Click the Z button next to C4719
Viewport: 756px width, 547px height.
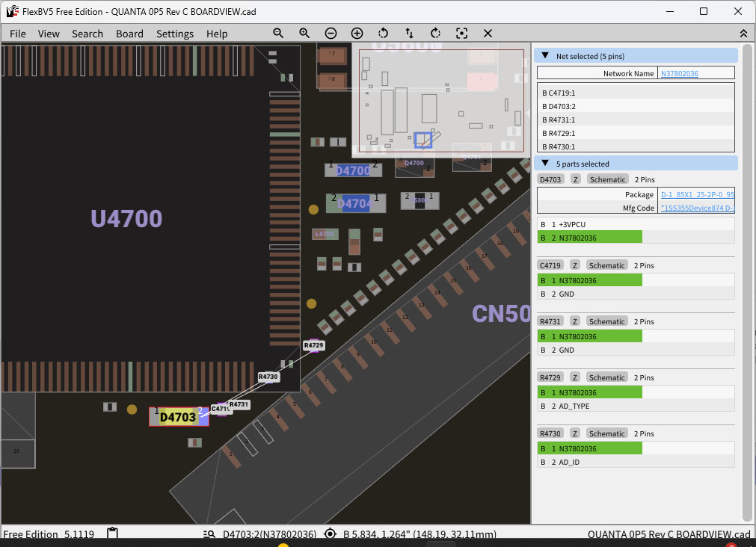click(x=575, y=265)
